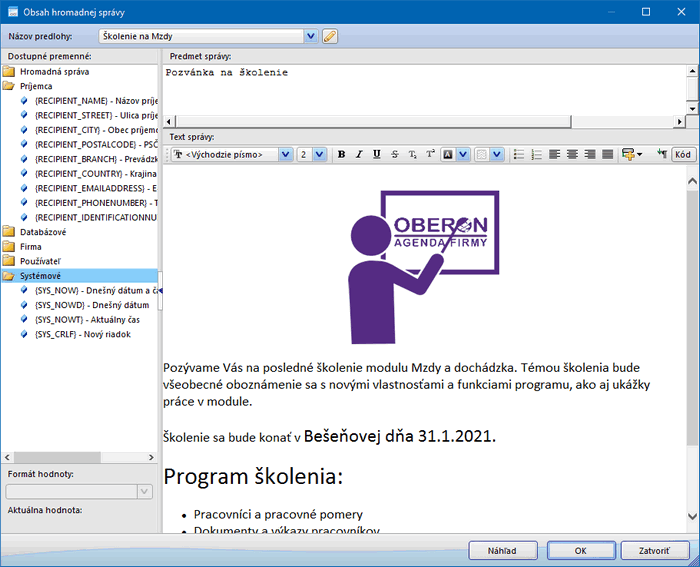
Task: Apply superscript formatting
Action: coord(430,154)
